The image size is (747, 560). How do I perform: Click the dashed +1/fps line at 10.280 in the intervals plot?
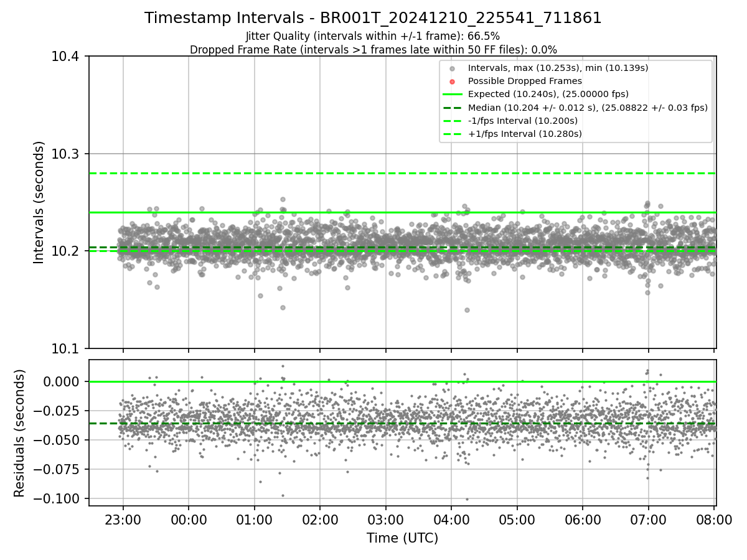403,173
